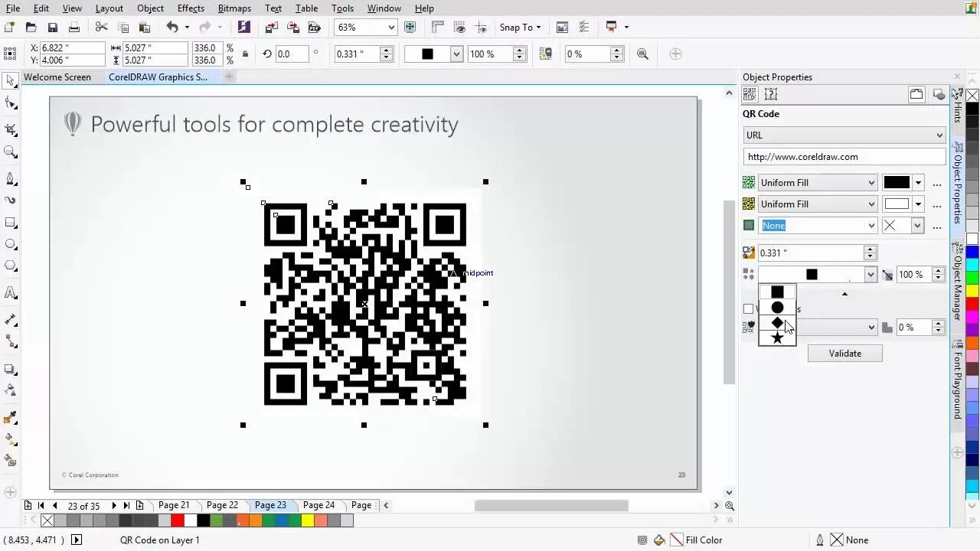980x551 pixels.
Task: Select the Connector tool
Action: pos(11,341)
